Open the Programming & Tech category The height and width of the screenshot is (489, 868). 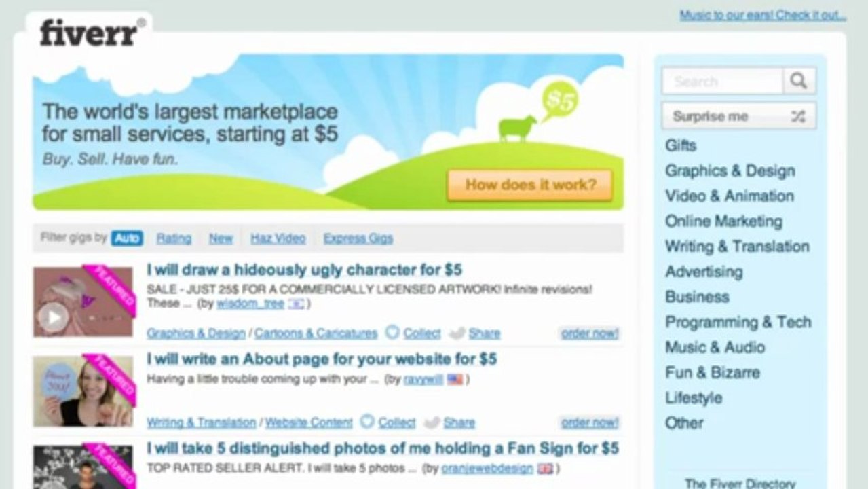[738, 322]
